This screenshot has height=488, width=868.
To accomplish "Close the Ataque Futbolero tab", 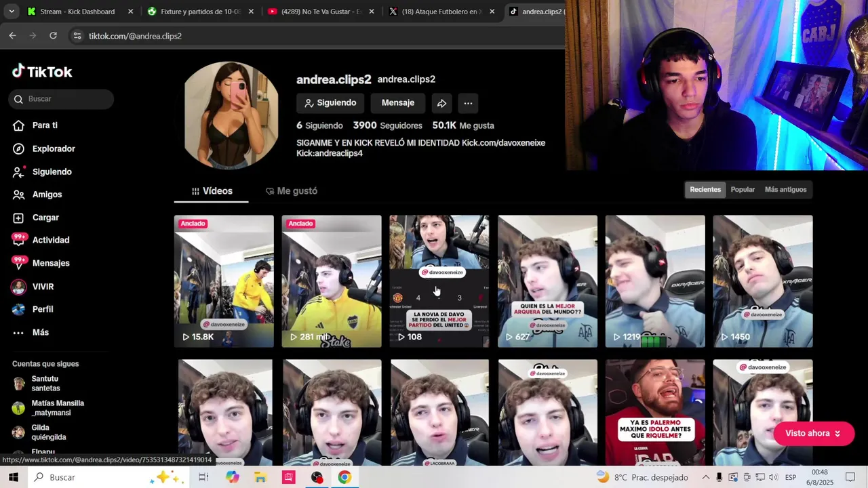I will 492,12.
